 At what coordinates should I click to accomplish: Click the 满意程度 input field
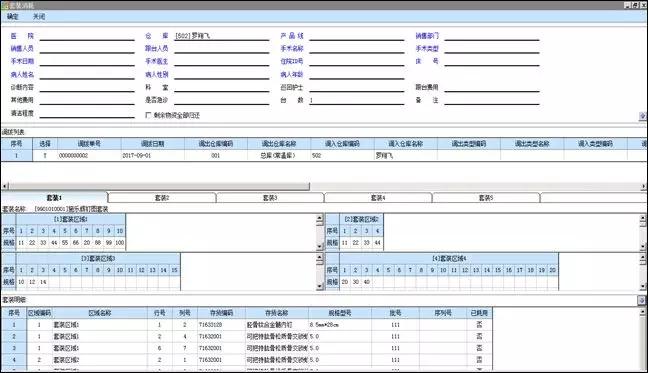(87, 113)
